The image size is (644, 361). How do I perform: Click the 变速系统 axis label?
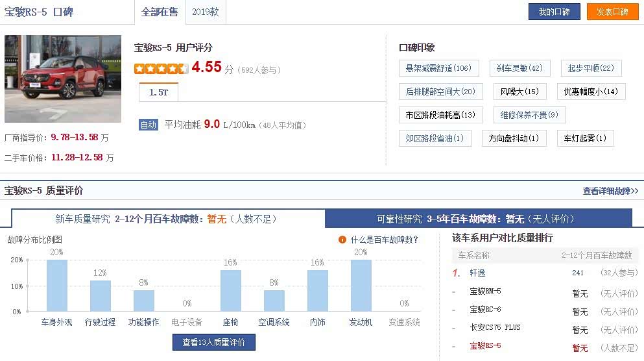(x=404, y=322)
